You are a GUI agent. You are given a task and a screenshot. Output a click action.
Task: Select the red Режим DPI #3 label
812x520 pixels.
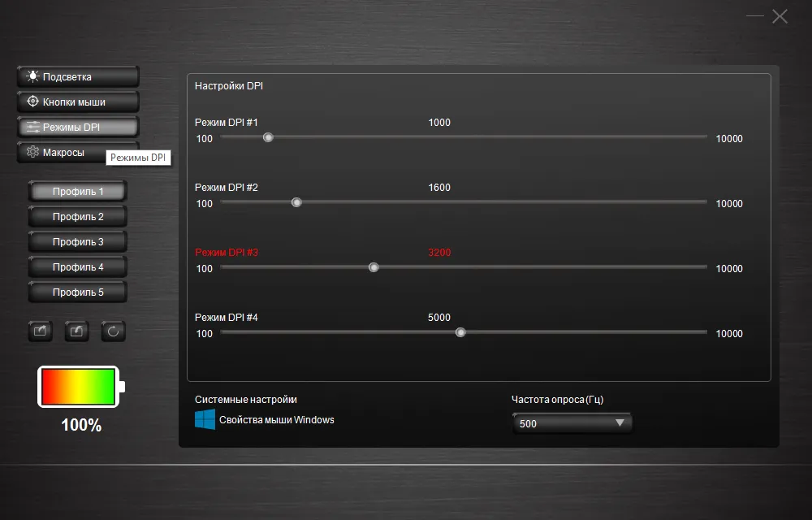pyautogui.click(x=227, y=253)
